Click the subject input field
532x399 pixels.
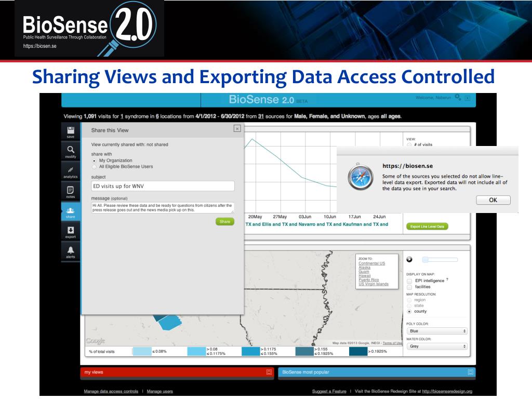163,186
